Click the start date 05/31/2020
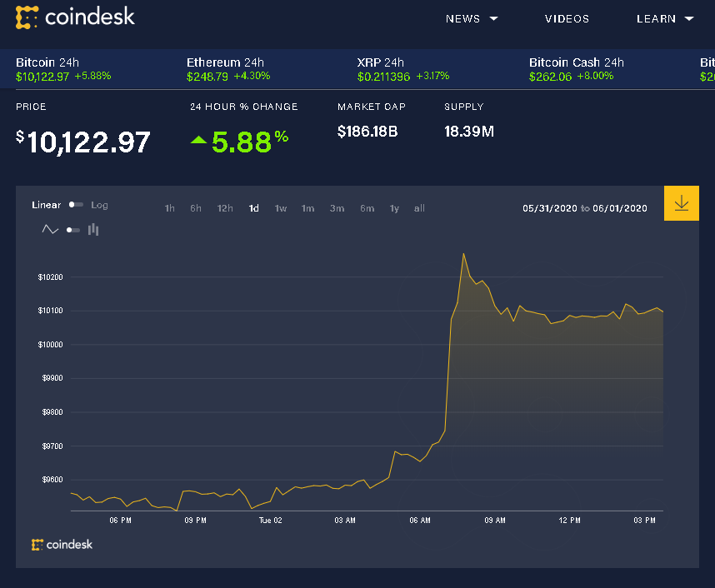 click(550, 208)
